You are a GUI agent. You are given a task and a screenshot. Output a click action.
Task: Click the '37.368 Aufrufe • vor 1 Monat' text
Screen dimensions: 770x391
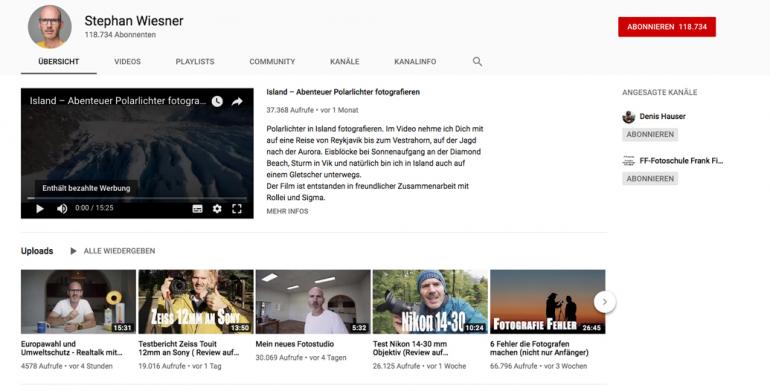coord(312,110)
